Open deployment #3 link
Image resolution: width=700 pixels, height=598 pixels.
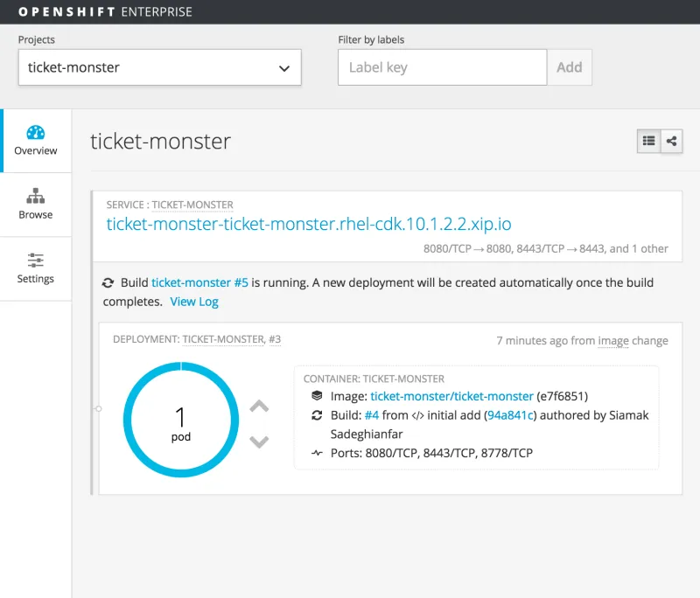[x=275, y=339]
